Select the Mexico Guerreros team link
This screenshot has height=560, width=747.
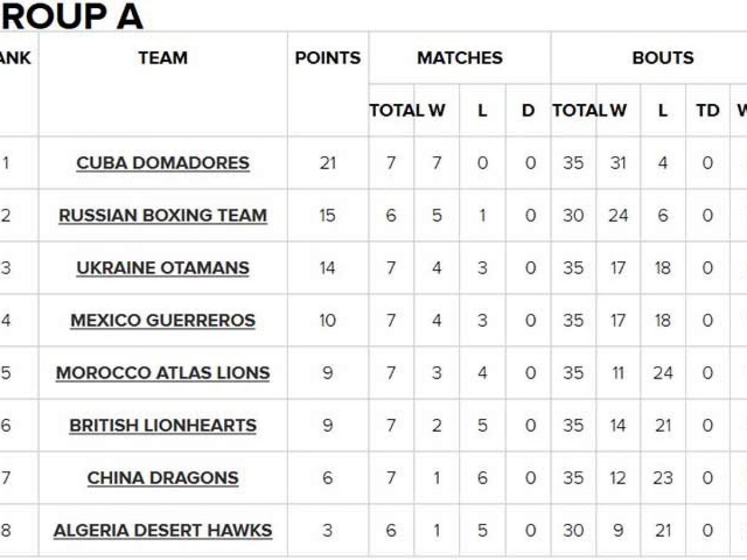162,320
